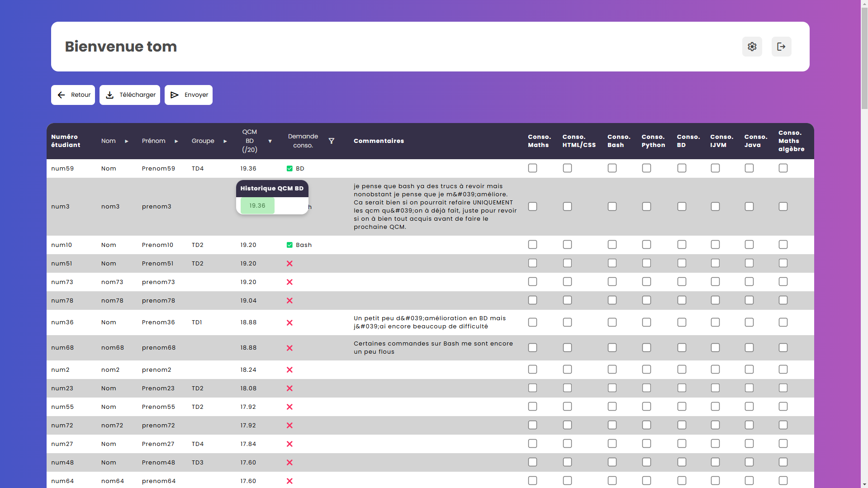Click the logout icon in header
This screenshot has width=868, height=488.
(x=781, y=47)
